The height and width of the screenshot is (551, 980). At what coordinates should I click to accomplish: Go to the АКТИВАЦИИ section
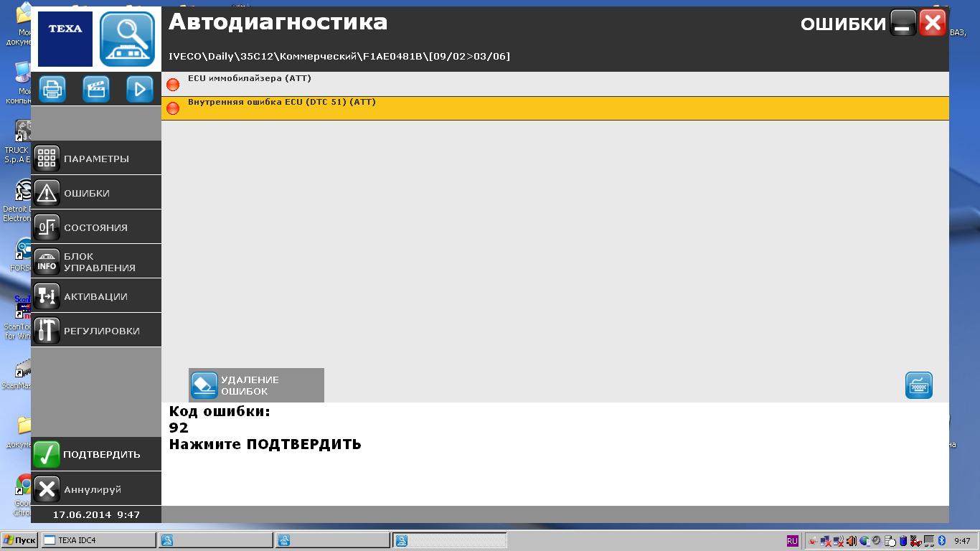tap(96, 296)
